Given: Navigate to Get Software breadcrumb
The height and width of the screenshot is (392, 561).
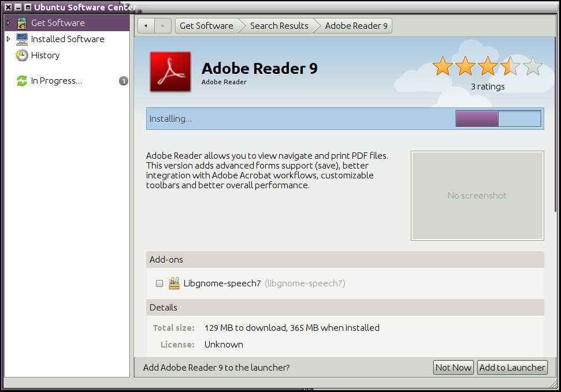Looking at the screenshot, I should 206,26.
